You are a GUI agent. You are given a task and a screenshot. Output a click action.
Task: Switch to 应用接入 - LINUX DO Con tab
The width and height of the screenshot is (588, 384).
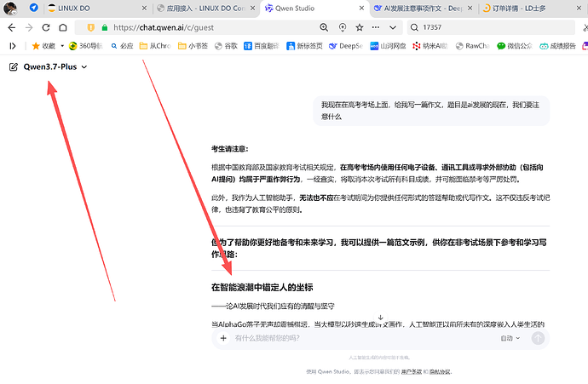206,9
